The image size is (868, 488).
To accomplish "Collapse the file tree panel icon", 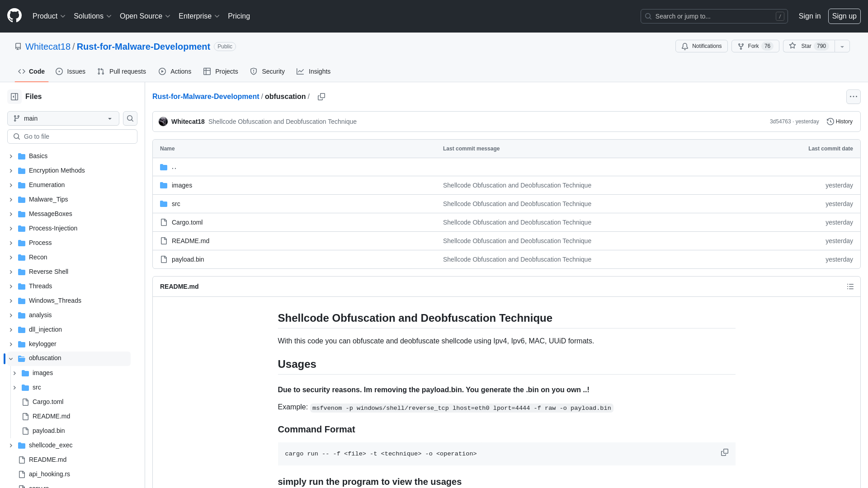I will (x=14, y=97).
